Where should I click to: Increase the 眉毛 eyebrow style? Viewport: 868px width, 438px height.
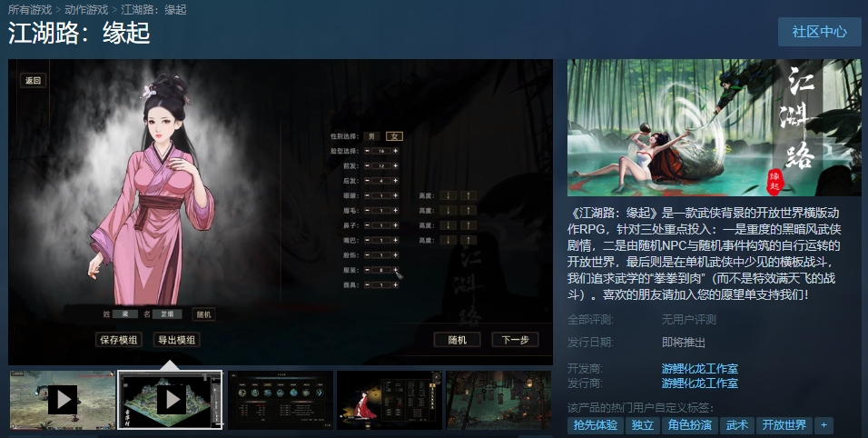pyautogui.click(x=395, y=211)
